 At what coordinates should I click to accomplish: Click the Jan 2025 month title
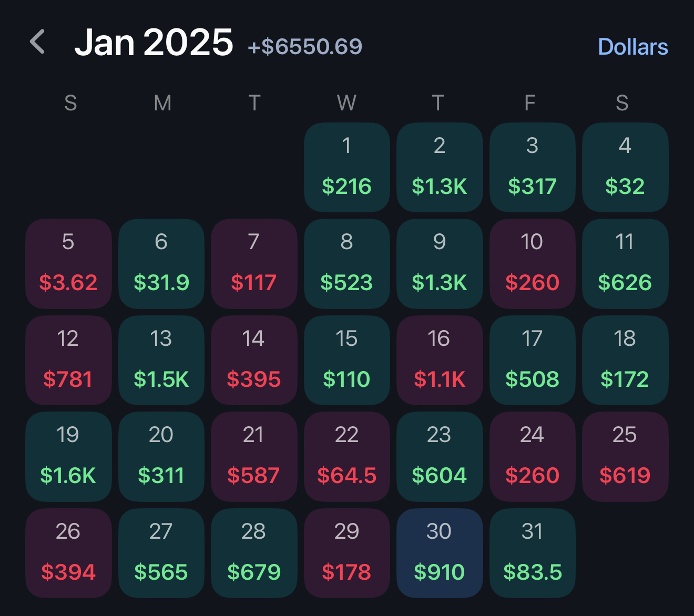click(154, 42)
